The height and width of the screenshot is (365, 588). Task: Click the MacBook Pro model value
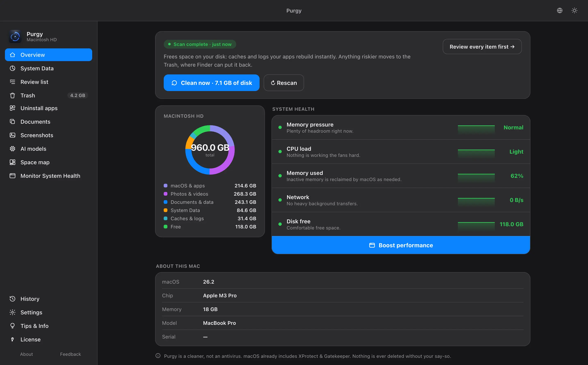click(219, 323)
